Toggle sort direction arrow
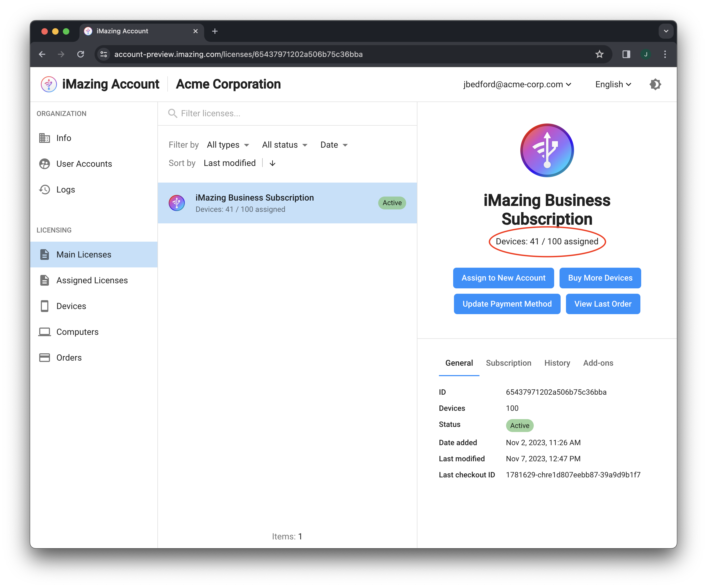This screenshot has height=588, width=707. point(272,163)
